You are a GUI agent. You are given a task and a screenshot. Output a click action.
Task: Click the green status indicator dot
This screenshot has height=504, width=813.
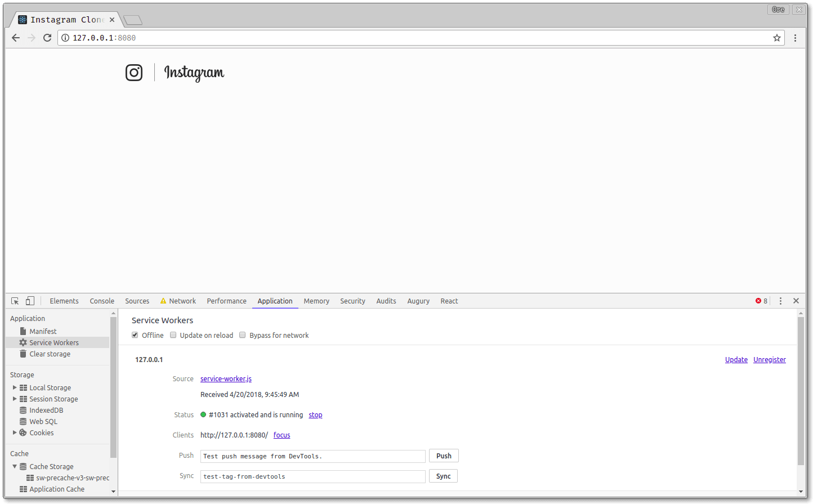[x=203, y=415]
